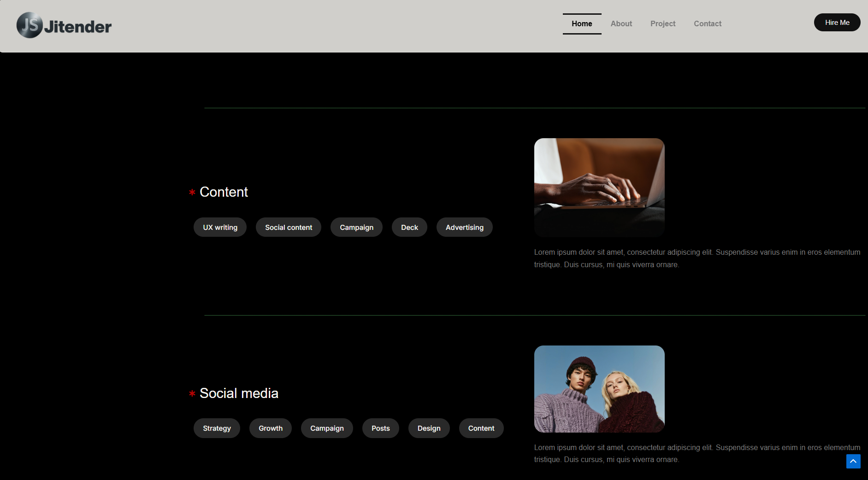Viewport: 868px width, 480px height.
Task: Click the Posts tag
Action: (380, 428)
